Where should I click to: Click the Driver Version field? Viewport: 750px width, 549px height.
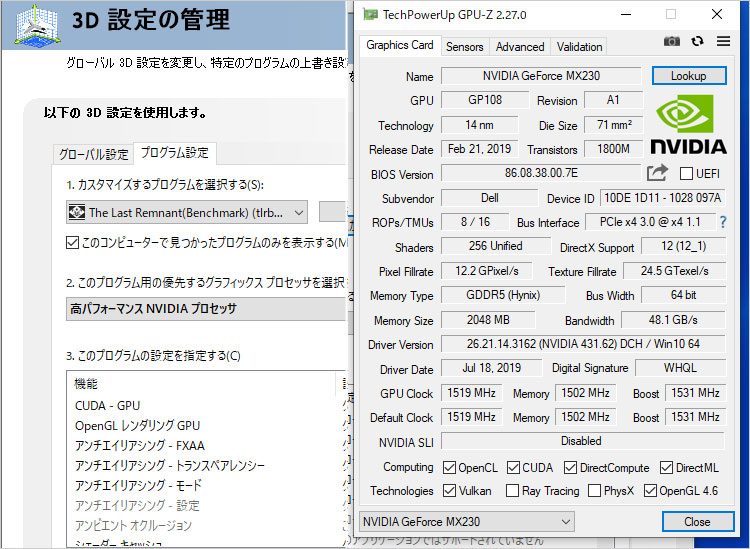point(583,344)
